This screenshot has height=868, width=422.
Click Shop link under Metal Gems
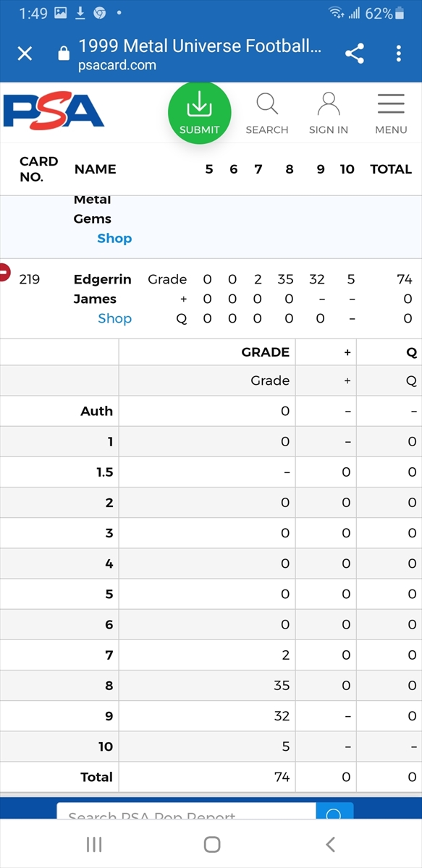point(115,238)
